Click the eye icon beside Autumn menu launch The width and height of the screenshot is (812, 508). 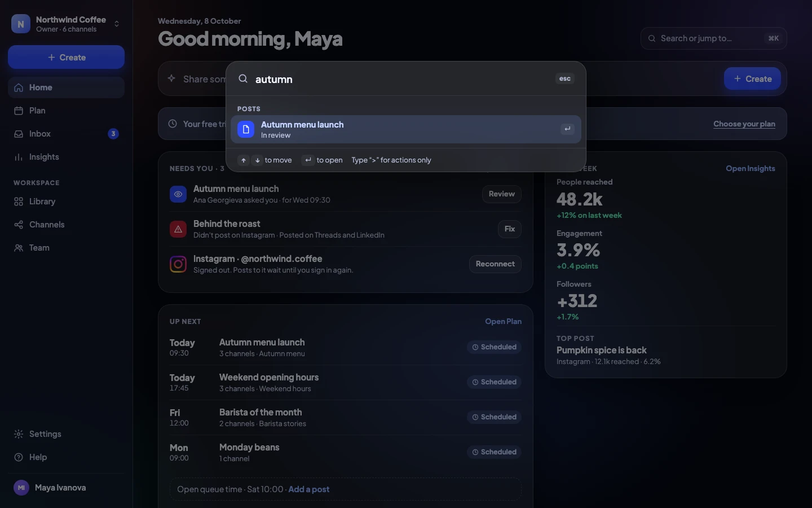178,194
